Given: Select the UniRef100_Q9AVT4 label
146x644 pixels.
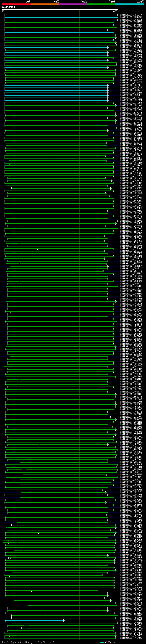Looking at the screenshot, I should coord(131,52).
